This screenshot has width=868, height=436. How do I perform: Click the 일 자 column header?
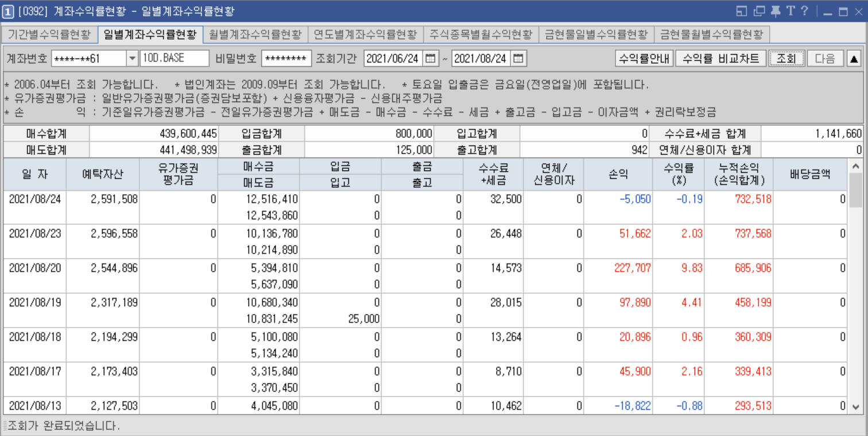click(34, 175)
